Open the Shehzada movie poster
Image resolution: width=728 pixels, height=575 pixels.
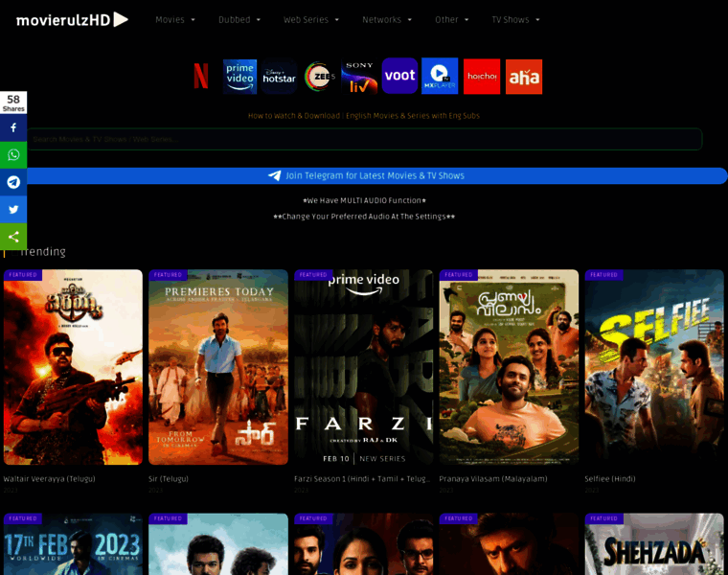coord(654,544)
